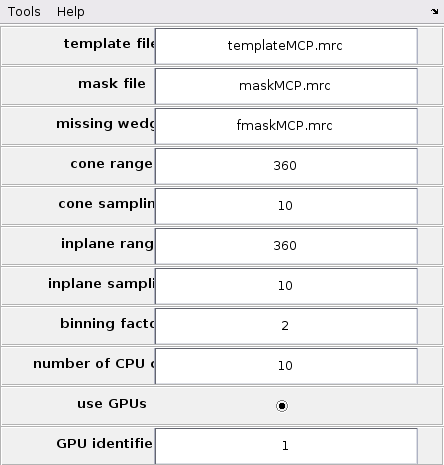Viewport: 444px width, 465px height.
Task: Click the binning factor label
Action: tap(107, 324)
